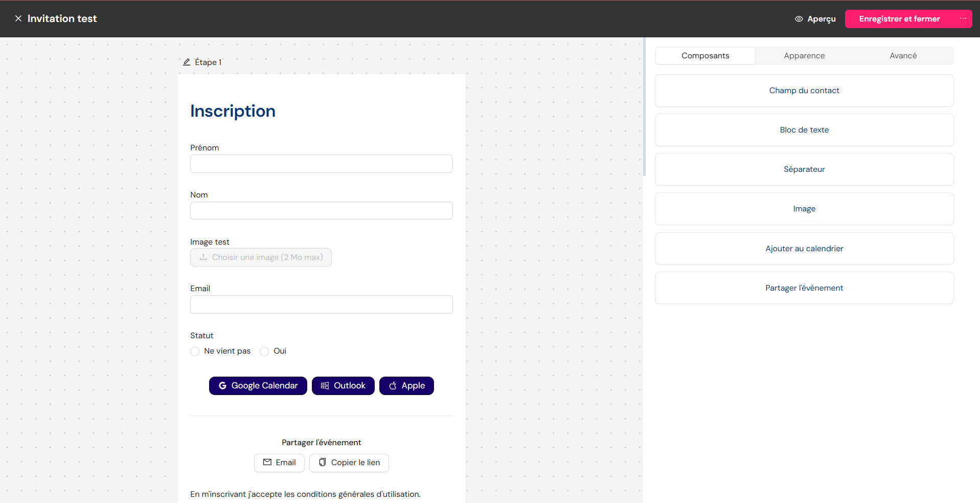Add a Bloc de texte component
This screenshot has width=980, height=503.
[x=804, y=130]
